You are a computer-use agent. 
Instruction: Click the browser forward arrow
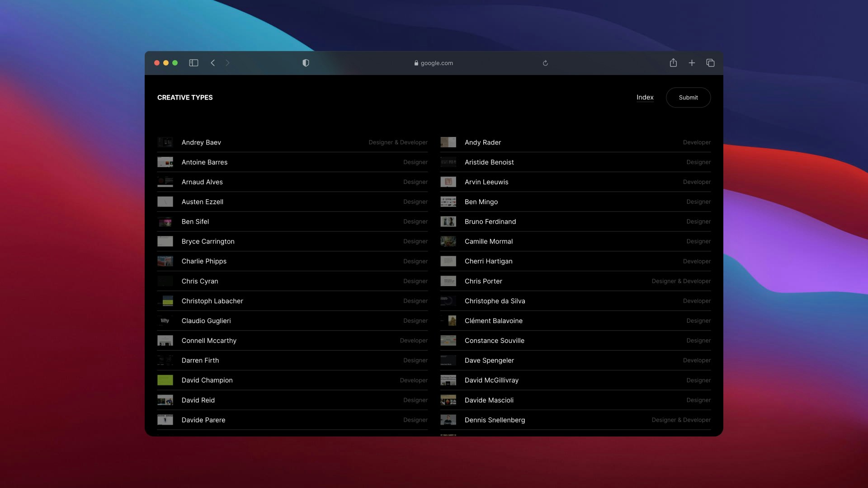227,63
